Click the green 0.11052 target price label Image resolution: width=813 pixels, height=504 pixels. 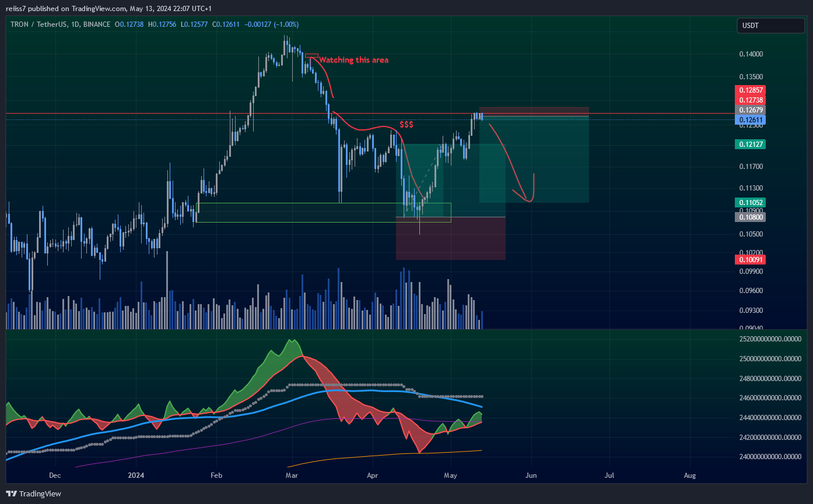[751, 202]
